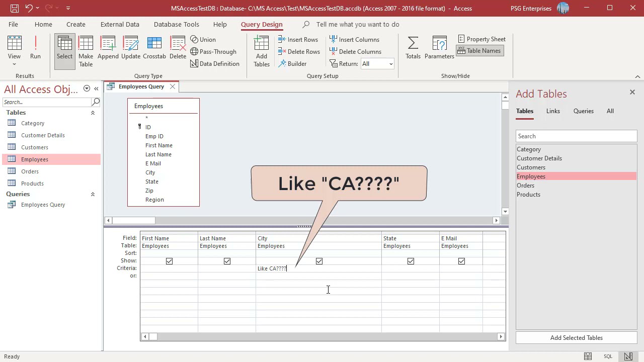Choose the Append query type
The height and width of the screenshot is (362, 644).
click(x=108, y=48)
